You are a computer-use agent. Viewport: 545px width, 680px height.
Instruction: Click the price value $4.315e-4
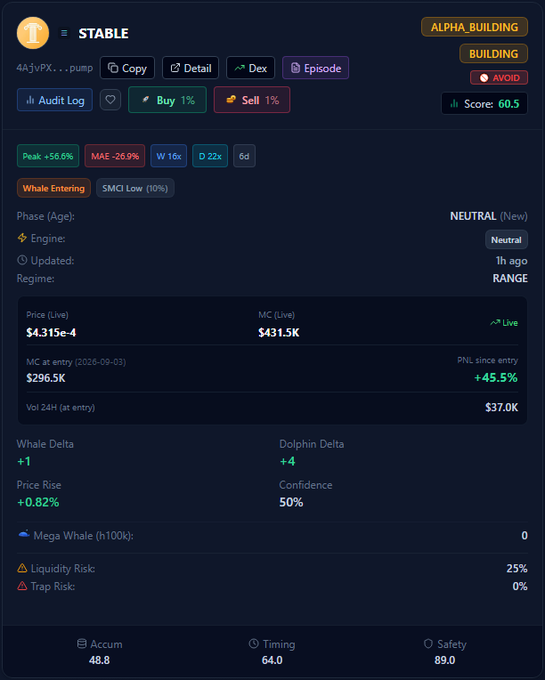[51, 332]
